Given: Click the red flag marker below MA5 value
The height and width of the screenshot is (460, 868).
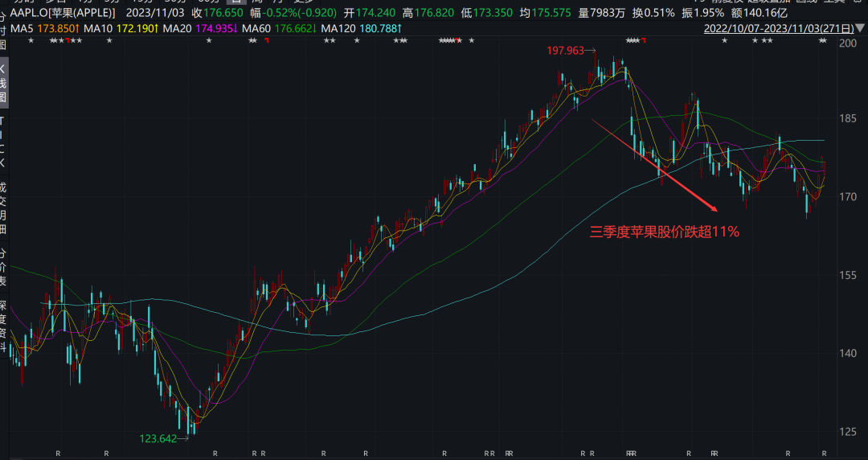Looking at the screenshot, I should coord(68,40).
